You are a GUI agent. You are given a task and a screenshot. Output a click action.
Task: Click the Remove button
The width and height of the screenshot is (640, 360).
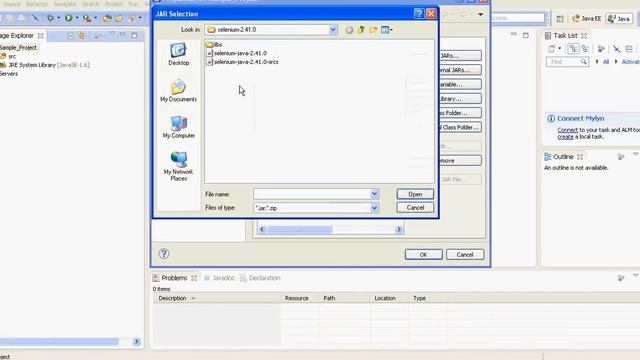pos(460,160)
